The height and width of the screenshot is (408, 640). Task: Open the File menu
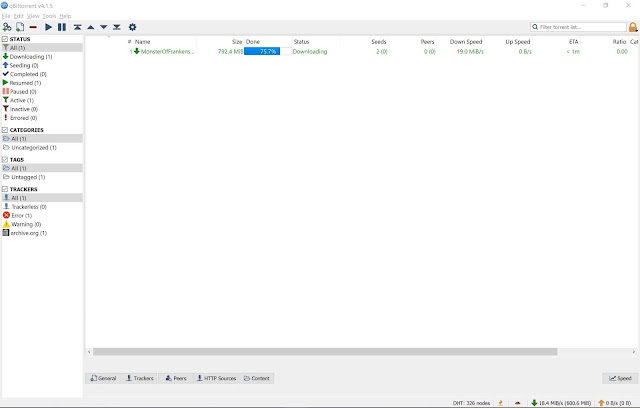tap(6, 16)
